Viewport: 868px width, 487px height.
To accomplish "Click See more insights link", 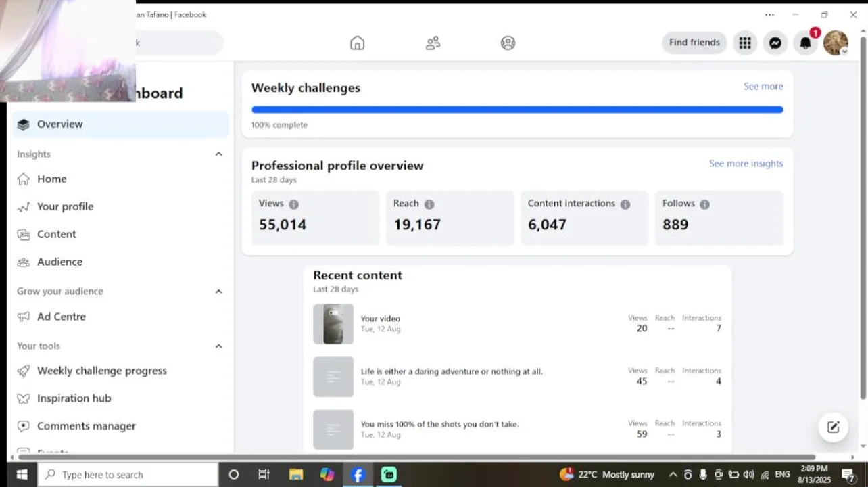I will click(746, 164).
